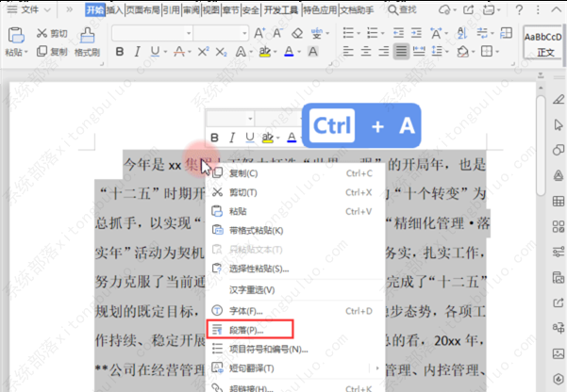Screen dimensions: 567x392
Task: Toggle Italic in the ribbon
Action: [x=137, y=52]
